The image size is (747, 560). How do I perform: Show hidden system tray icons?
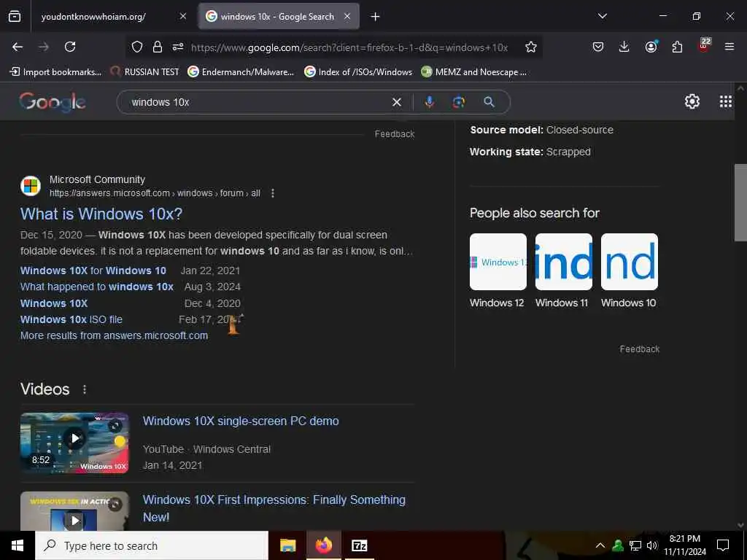click(x=600, y=545)
